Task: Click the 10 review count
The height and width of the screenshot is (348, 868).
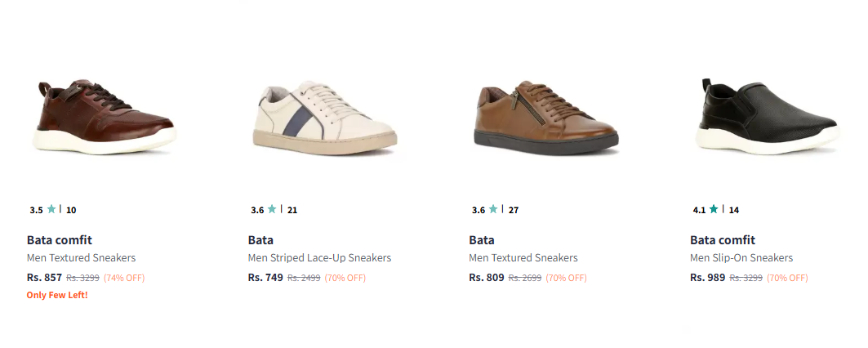Action: pyautogui.click(x=71, y=210)
